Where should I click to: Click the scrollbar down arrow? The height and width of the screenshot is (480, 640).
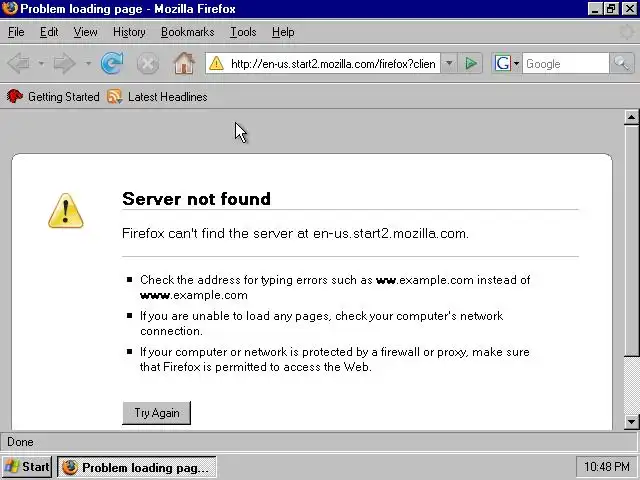tap(631, 422)
